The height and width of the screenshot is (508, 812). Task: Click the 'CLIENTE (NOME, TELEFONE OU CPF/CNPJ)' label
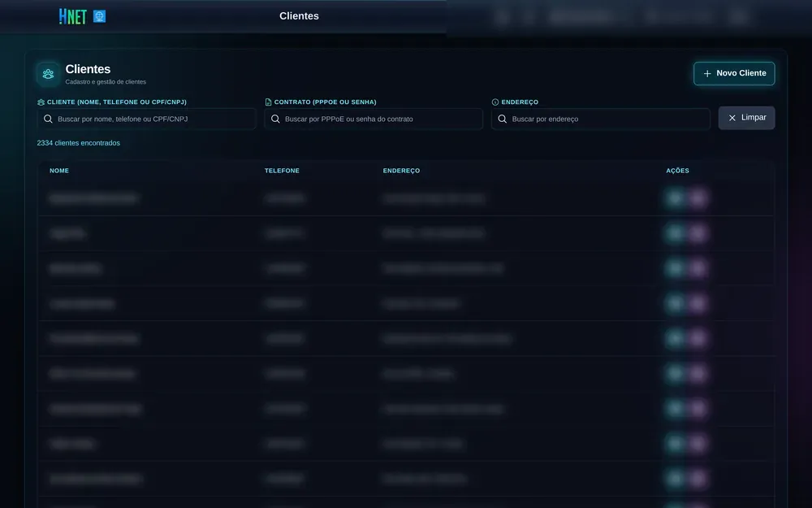point(116,102)
